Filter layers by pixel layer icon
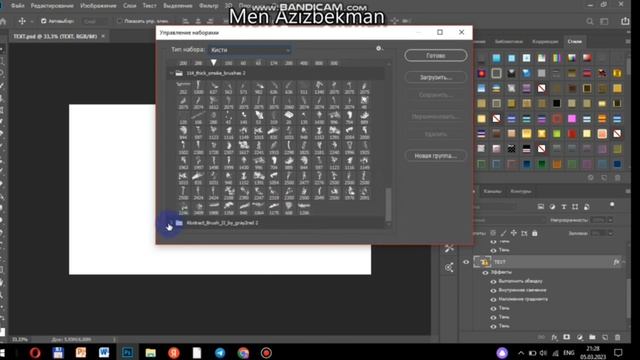The image size is (640, 360). (541, 207)
